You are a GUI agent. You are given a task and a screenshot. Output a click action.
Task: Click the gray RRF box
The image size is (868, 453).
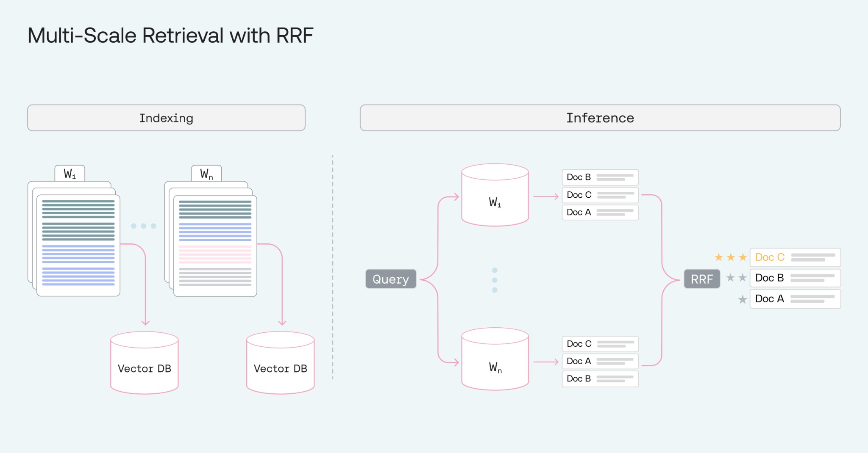pos(702,279)
